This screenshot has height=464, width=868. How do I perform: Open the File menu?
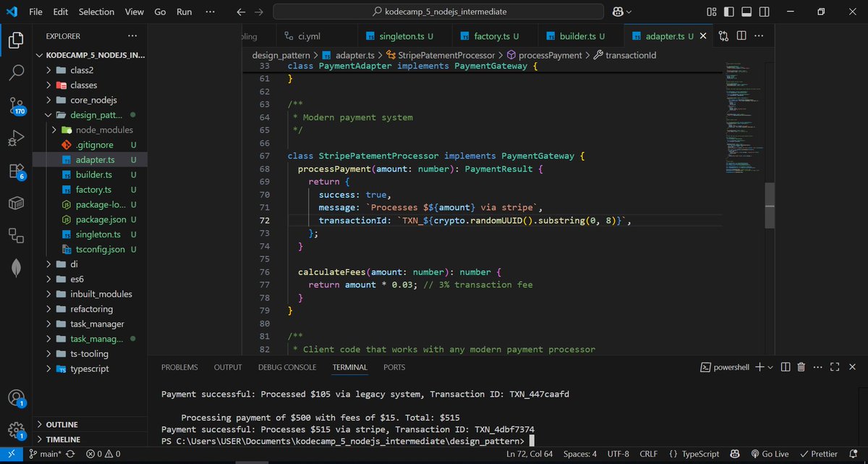pyautogui.click(x=35, y=12)
